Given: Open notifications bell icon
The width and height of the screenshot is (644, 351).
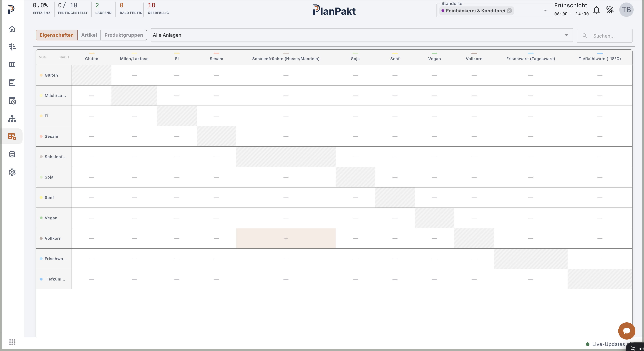Looking at the screenshot, I should tap(596, 10).
